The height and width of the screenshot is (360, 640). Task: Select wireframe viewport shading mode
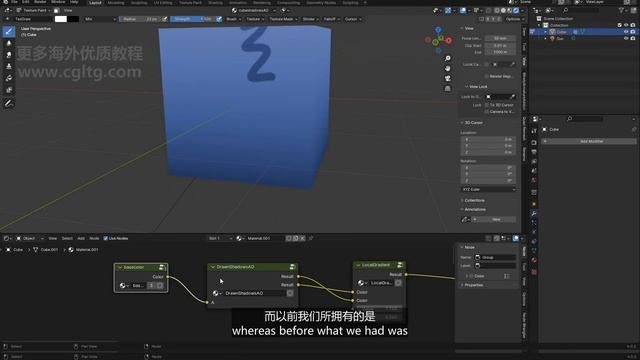click(497, 11)
